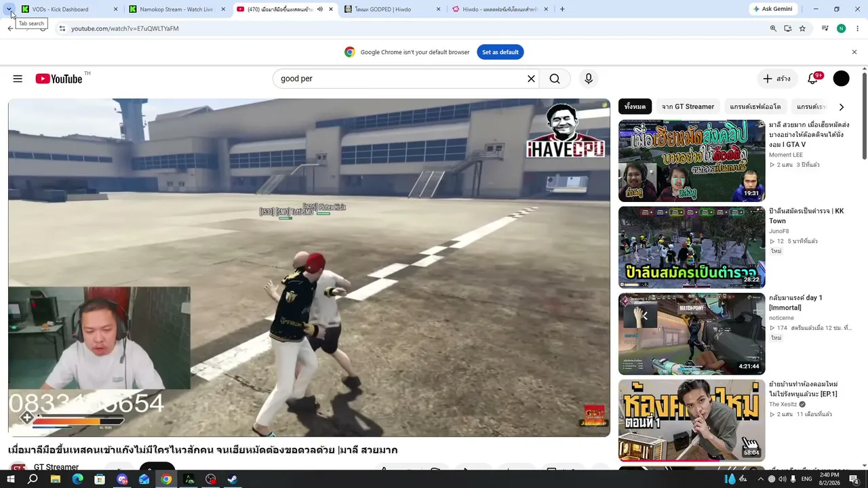Open the taskbar volume control

pyautogui.click(x=783, y=479)
